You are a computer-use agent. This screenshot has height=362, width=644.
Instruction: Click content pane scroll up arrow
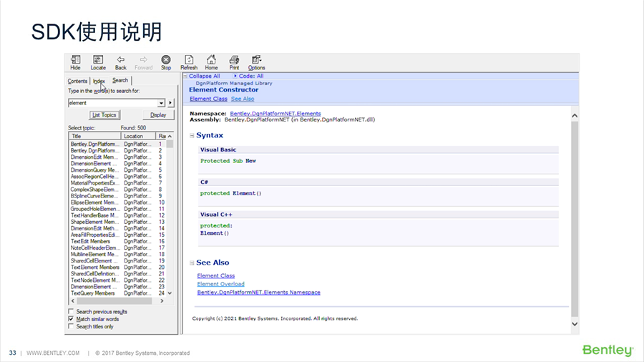[575, 116]
